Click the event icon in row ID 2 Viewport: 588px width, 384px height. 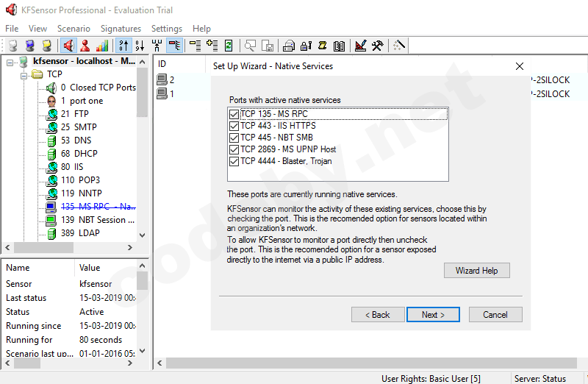162,79
